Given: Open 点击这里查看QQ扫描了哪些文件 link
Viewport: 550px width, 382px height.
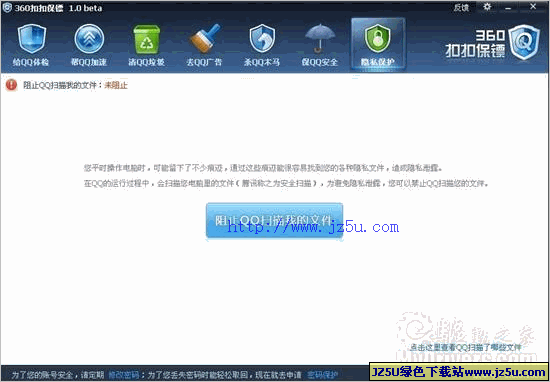Looking at the screenshot, I should (x=465, y=348).
